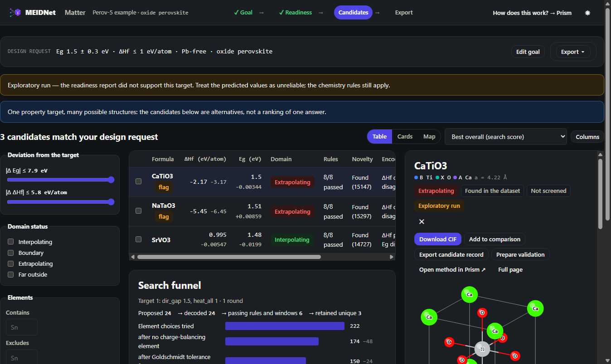Click Prepare validation

(x=520, y=254)
